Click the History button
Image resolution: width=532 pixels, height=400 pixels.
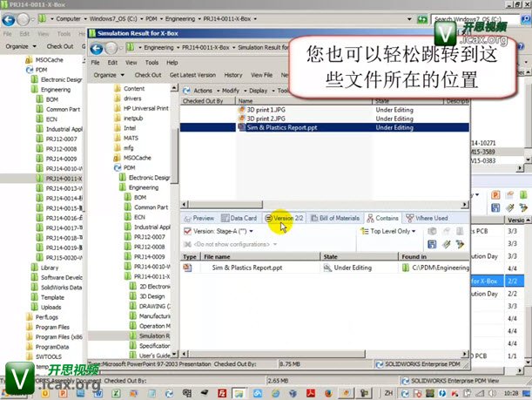233,75
